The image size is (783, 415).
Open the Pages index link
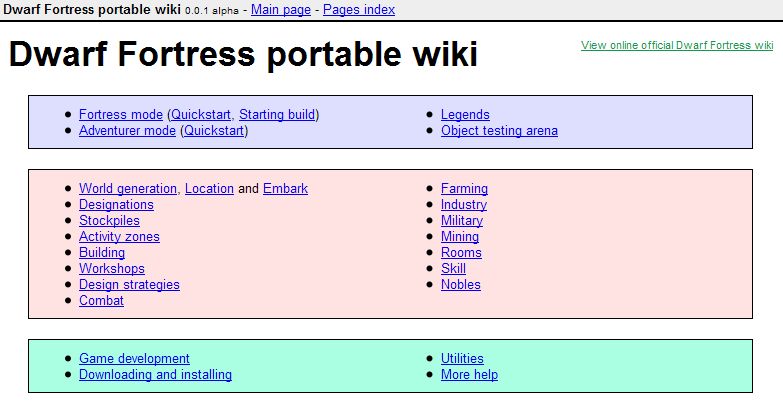point(359,10)
